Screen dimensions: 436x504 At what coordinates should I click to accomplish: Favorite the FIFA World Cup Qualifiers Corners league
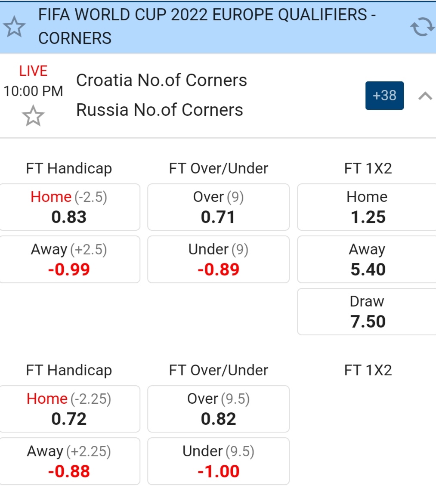[x=15, y=27]
